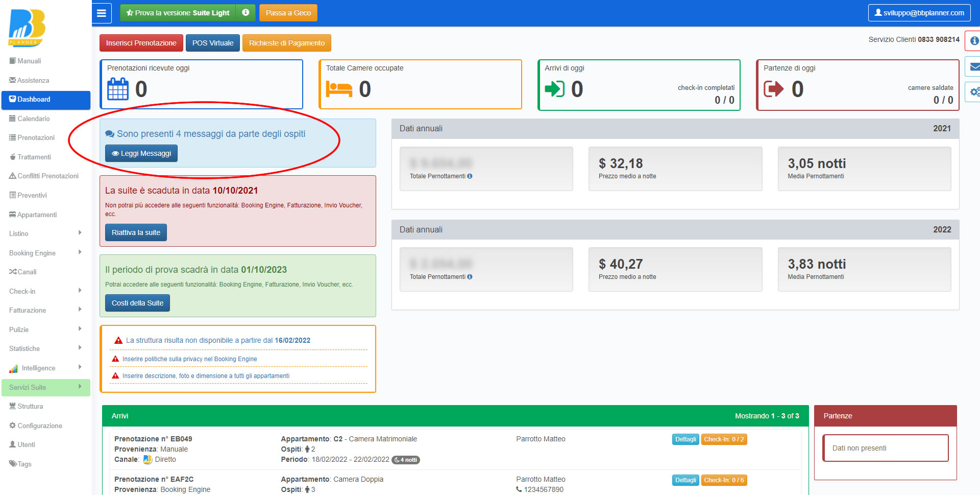Click the green arrivals arrow icon
This screenshot has width=980, height=495.
click(x=554, y=89)
